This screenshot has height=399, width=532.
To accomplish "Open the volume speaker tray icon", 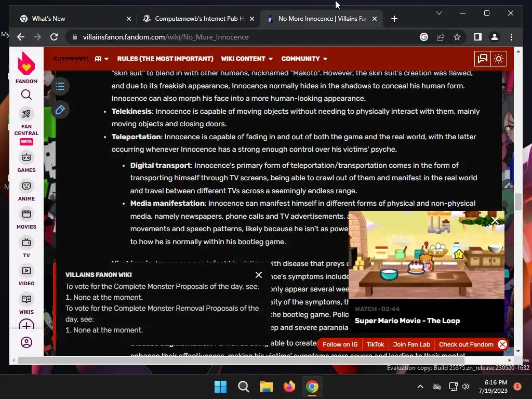I will [x=465, y=387].
